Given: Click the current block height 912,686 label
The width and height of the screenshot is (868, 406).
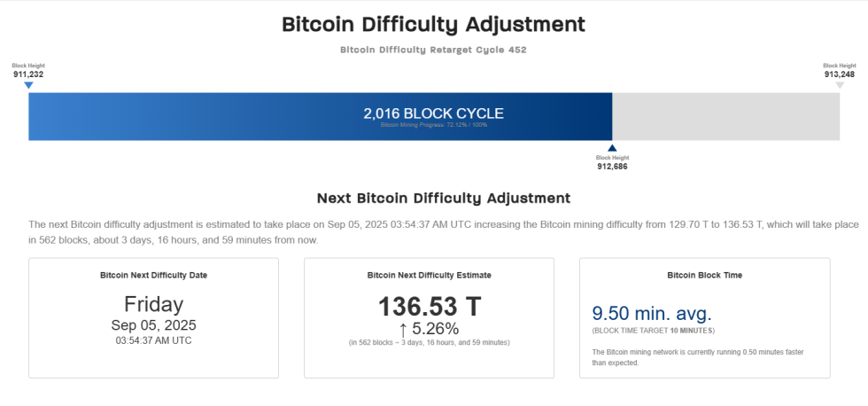Looking at the screenshot, I should click(x=612, y=166).
